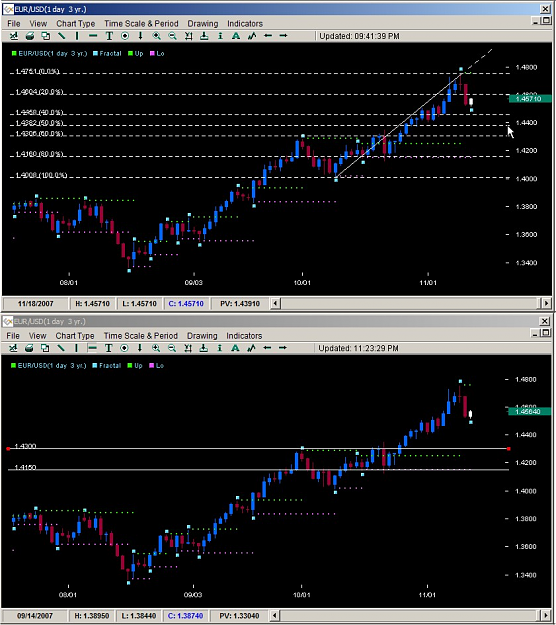Click the H: 1.38950 high value
Viewport: 556px width, 625px height.
(92, 616)
